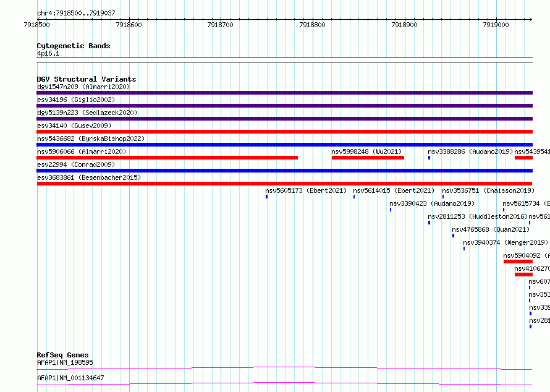Click the AFAP1|NM_198595 gene label
Image resolution: width=550 pixels, height=392 pixels.
tap(66, 362)
